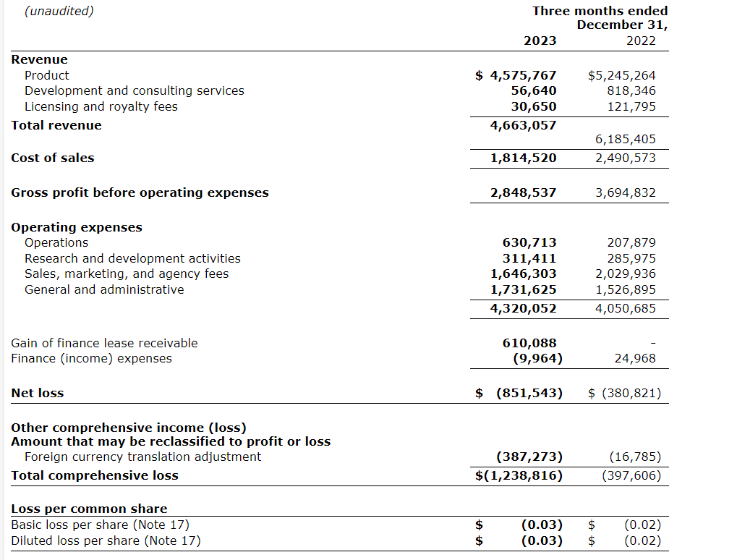Click 'Foreign currency translation adjustment' label

(143, 457)
